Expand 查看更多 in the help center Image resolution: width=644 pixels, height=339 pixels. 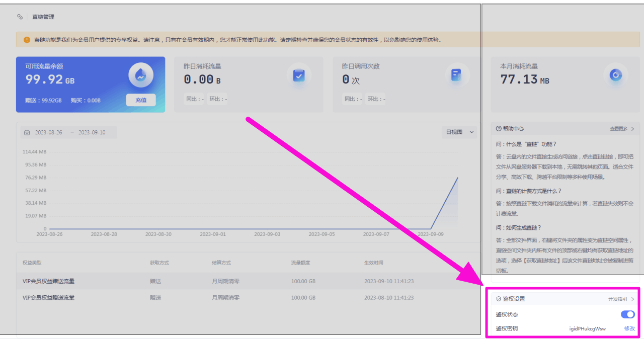(x=622, y=129)
